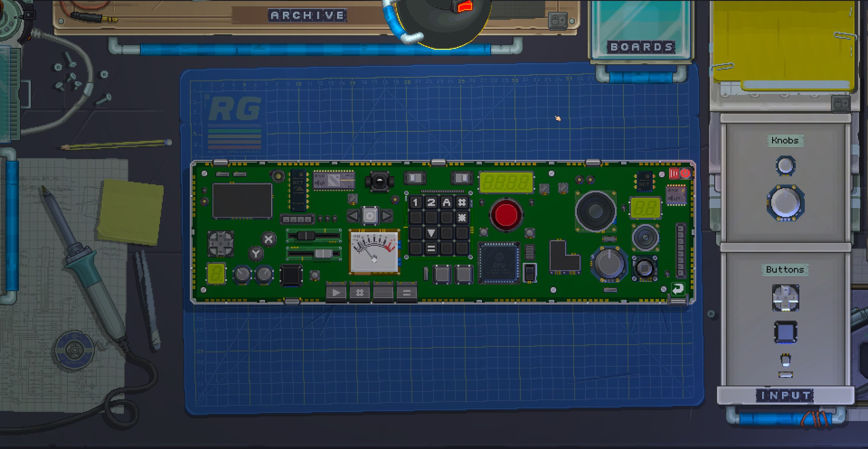Flip the vertical rocker switch beside CPU
This screenshot has width=868, height=449.
click(x=529, y=272)
